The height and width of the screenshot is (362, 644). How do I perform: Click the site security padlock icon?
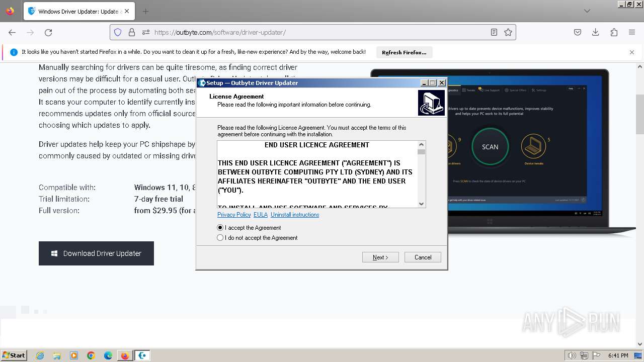tap(132, 32)
